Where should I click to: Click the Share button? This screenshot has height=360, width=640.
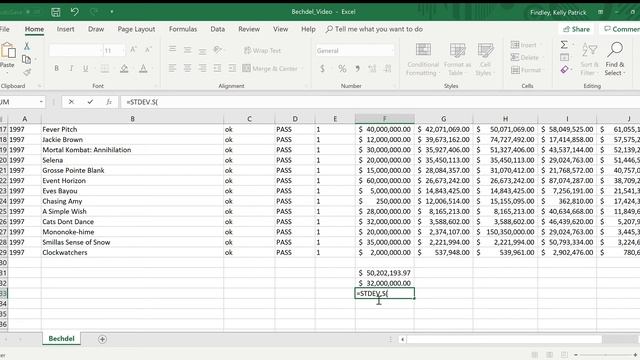(576, 29)
